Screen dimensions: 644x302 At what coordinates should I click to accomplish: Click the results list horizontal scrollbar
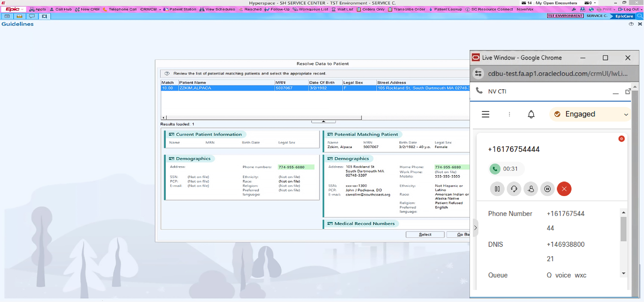[x=264, y=118]
